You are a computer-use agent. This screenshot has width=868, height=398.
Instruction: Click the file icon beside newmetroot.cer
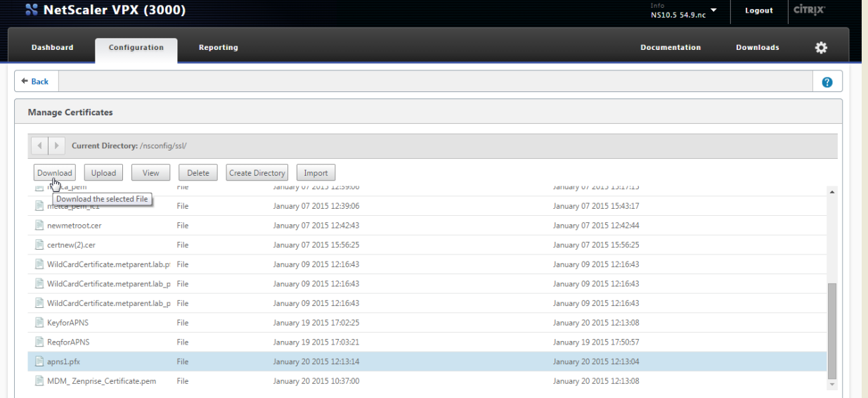pos(39,226)
